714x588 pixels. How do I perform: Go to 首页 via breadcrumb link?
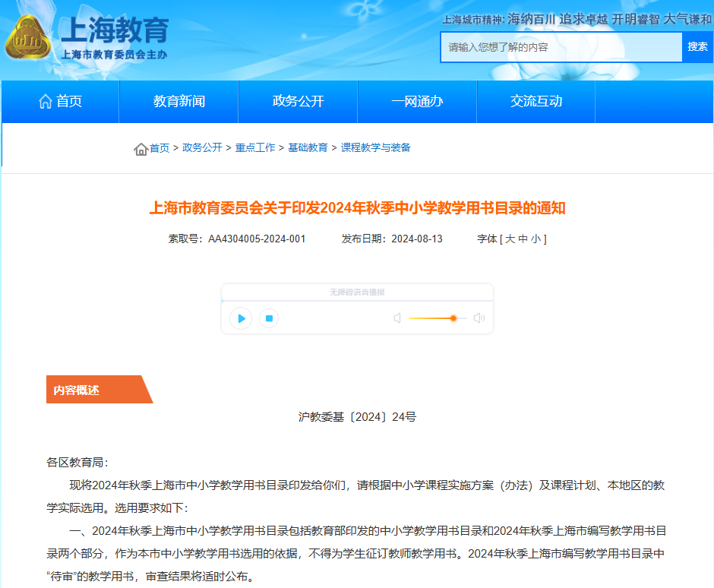160,148
